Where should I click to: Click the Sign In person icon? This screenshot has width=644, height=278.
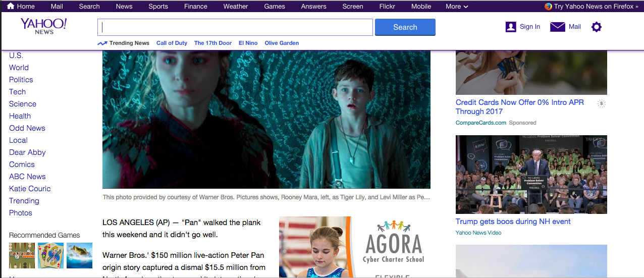pyautogui.click(x=511, y=27)
